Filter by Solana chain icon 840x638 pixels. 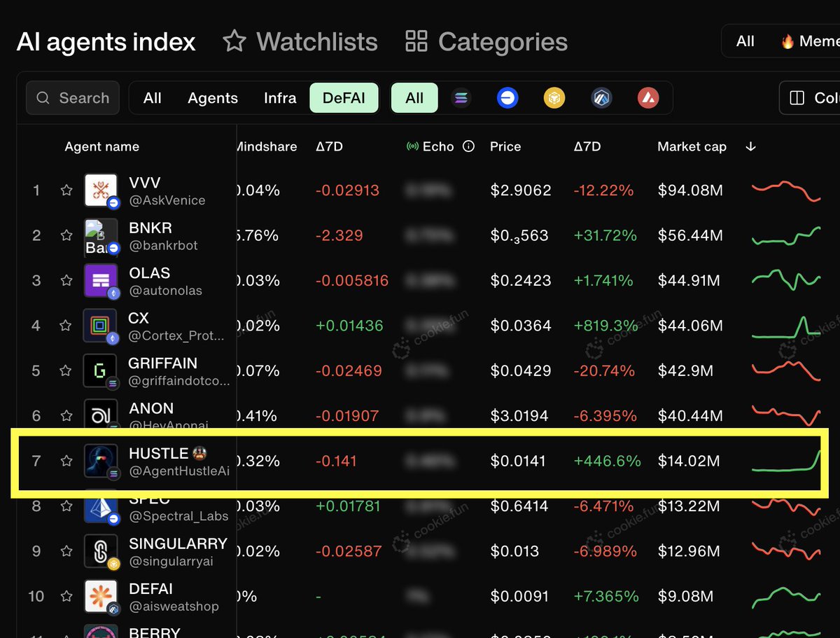click(461, 98)
